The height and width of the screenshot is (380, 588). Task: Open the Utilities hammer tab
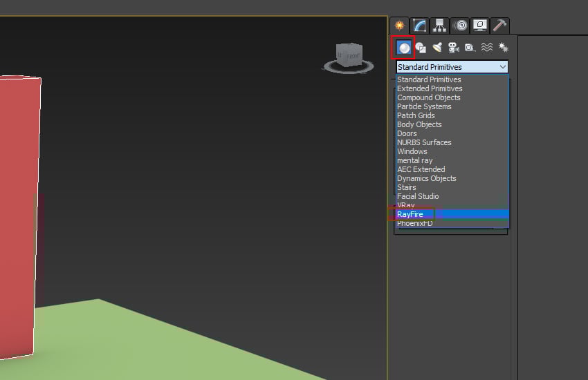(x=500, y=26)
